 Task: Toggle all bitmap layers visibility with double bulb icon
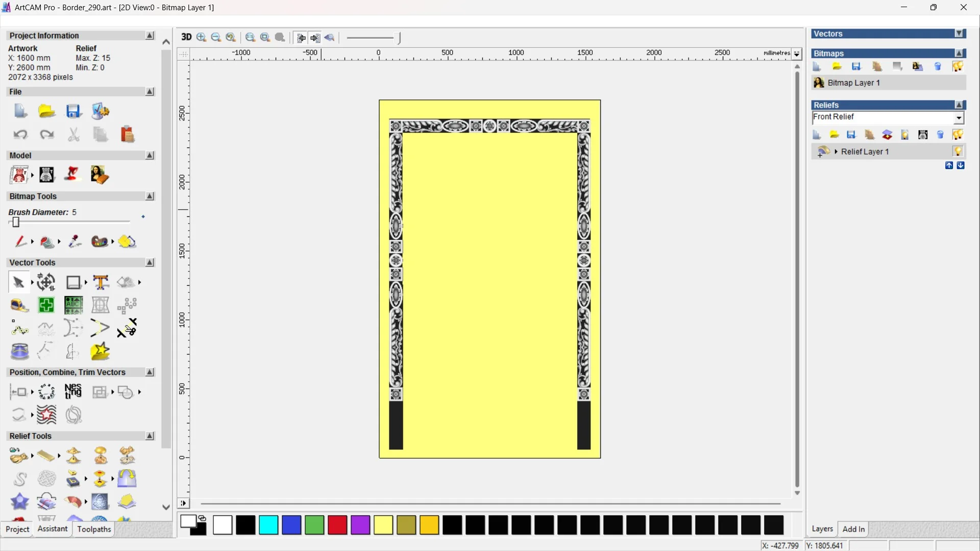(x=958, y=66)
